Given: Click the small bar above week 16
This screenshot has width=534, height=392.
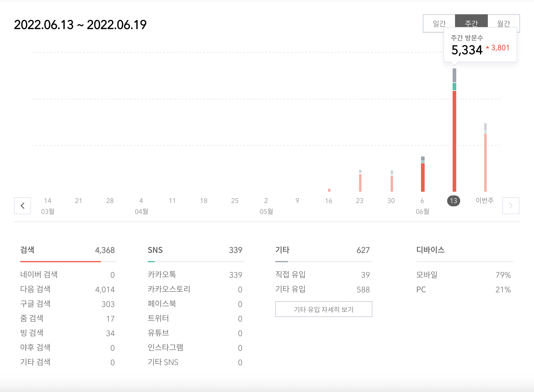Looking at the screenshot, I should [329, 190].
